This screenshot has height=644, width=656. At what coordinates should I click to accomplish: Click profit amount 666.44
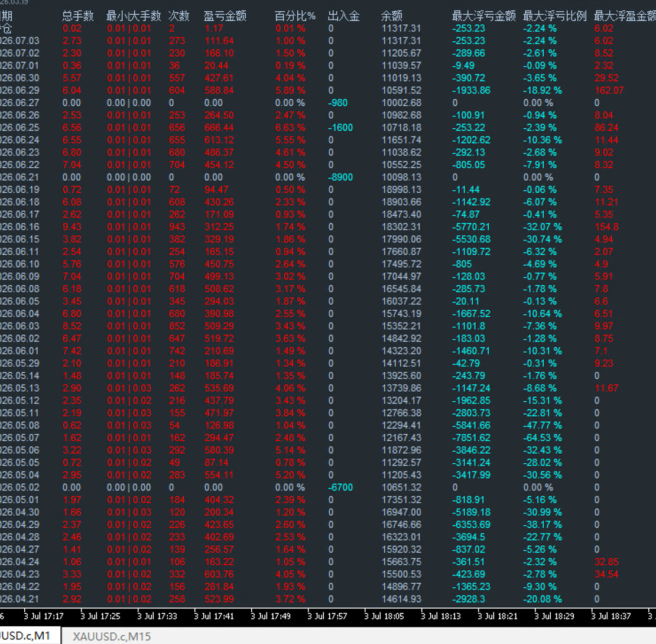coord(219,128)
